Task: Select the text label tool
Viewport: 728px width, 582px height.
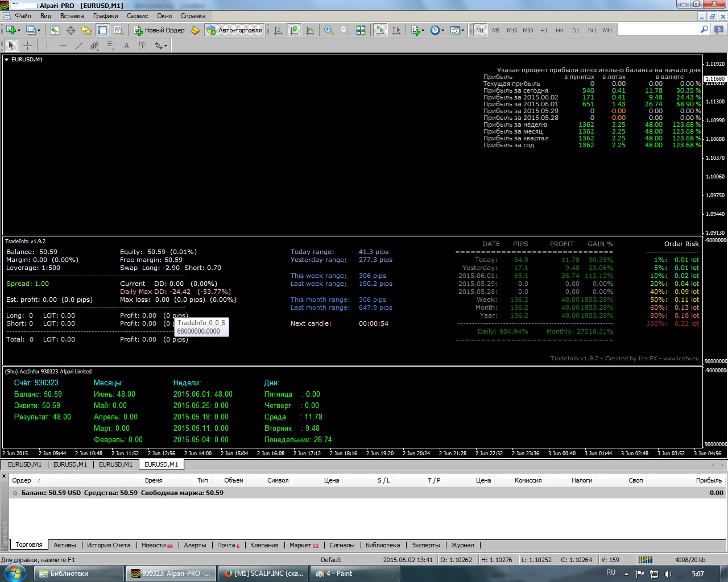Action: 142,45
